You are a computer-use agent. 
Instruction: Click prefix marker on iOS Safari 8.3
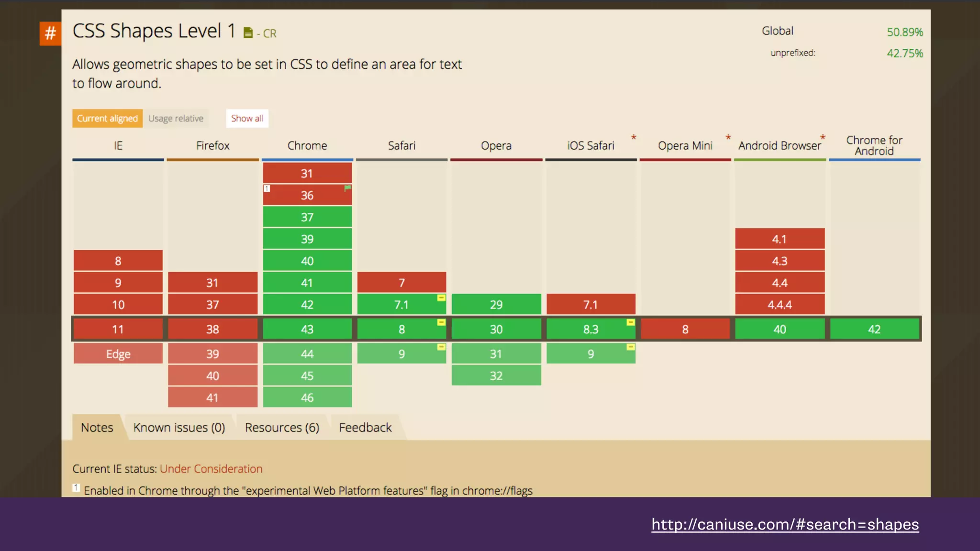tap(630, 322)
